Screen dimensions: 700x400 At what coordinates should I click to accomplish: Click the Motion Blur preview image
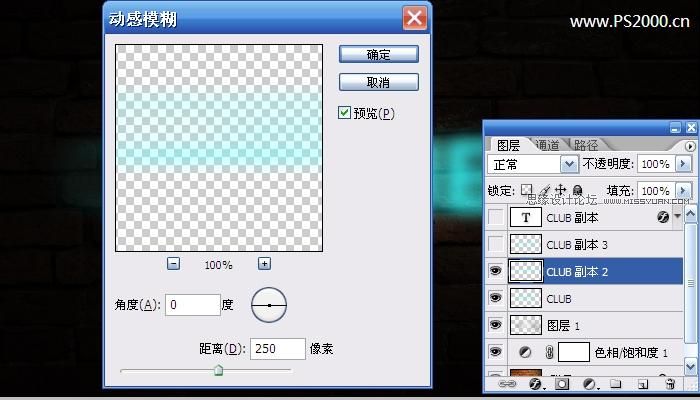219,148
